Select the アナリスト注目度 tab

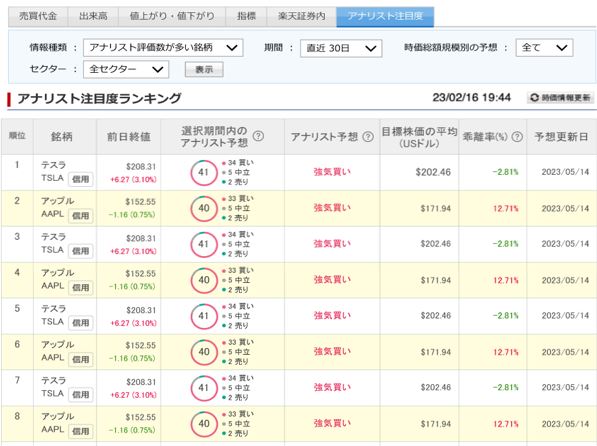tap(385, 16)
